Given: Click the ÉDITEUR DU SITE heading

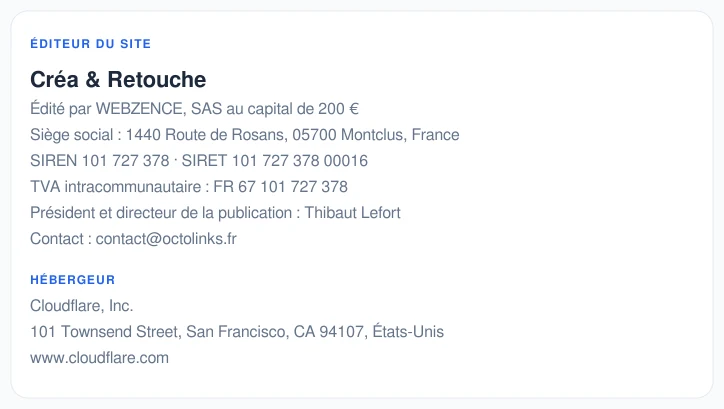Looking at the screenshot, I should tap(90, 43).
